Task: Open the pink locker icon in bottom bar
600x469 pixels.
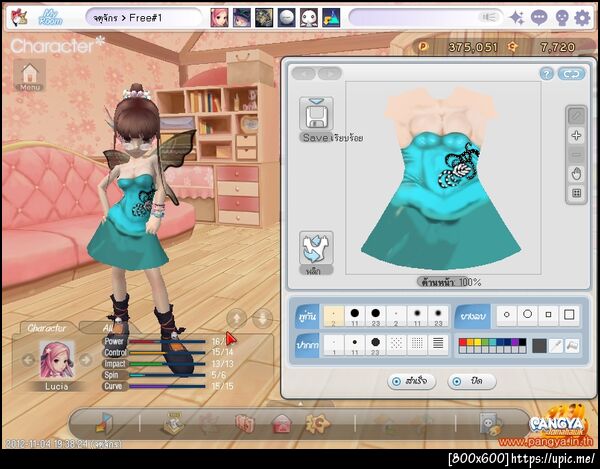Action: point(245,424)
